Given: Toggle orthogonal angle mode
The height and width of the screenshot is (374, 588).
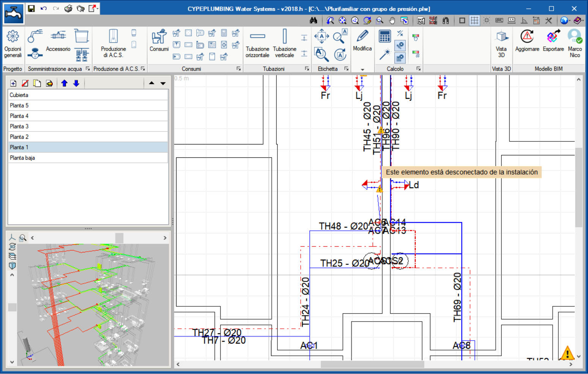Looking at the screenshot, I should [x=524, y=21].
